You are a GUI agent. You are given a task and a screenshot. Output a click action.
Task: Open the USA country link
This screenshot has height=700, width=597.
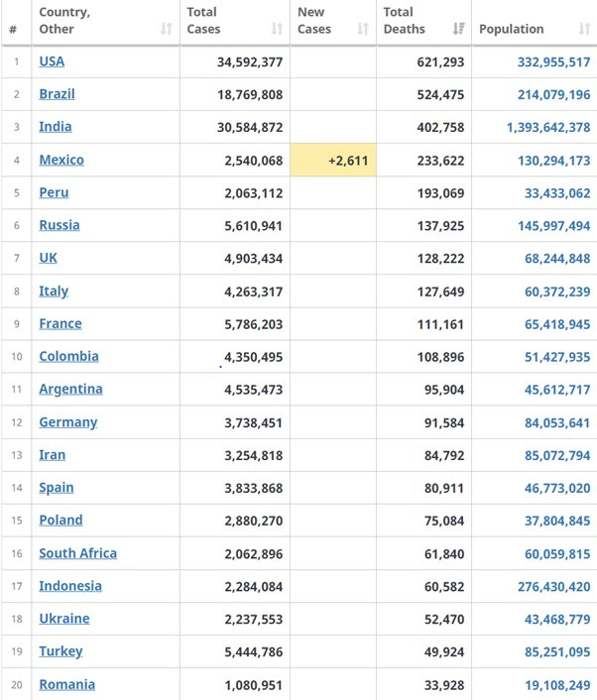coord(52,61)
